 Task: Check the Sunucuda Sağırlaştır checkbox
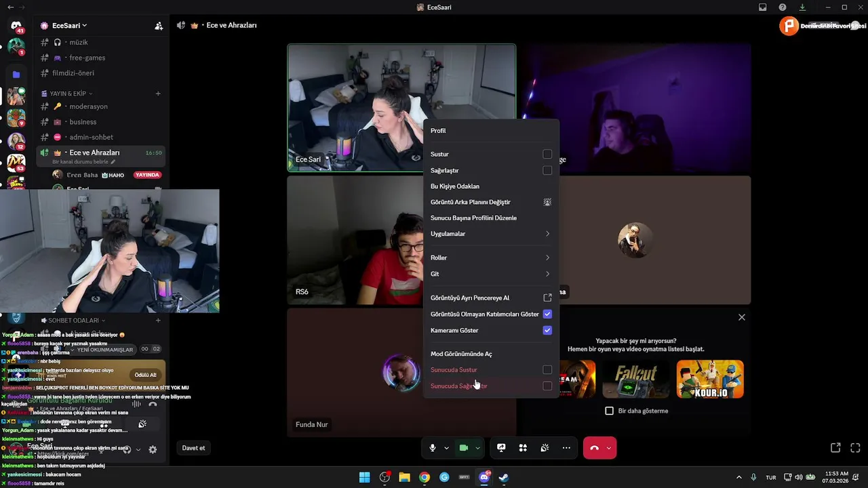tap(547, 386)
